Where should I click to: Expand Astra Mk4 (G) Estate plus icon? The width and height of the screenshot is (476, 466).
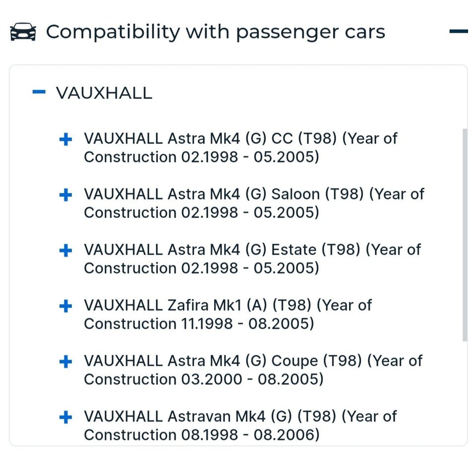coord(65,251)
